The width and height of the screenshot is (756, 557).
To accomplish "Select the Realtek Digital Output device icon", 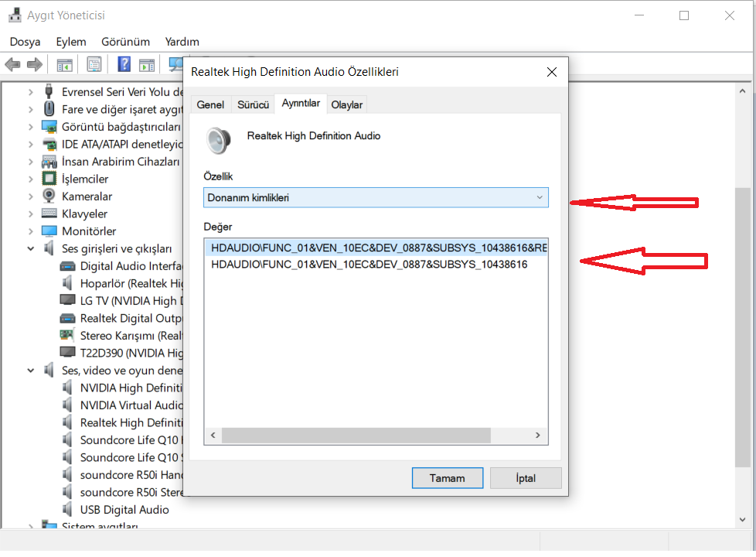I will (67, 318).
